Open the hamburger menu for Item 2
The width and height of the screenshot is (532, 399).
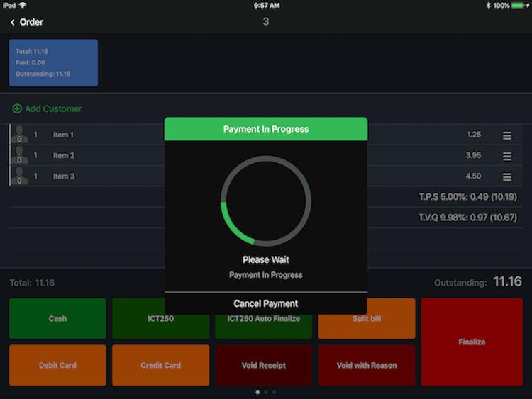point(507,156)
